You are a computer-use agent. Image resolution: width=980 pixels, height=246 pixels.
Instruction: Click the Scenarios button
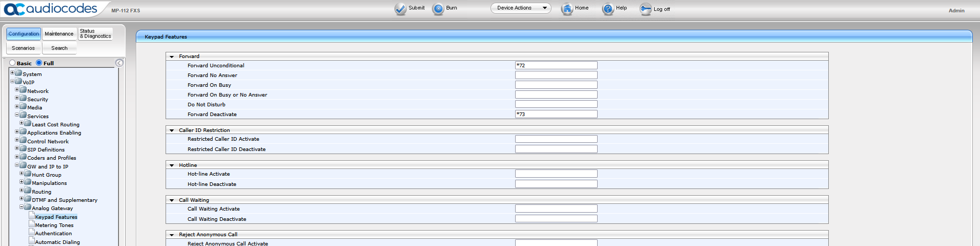[x=24, y=48]
